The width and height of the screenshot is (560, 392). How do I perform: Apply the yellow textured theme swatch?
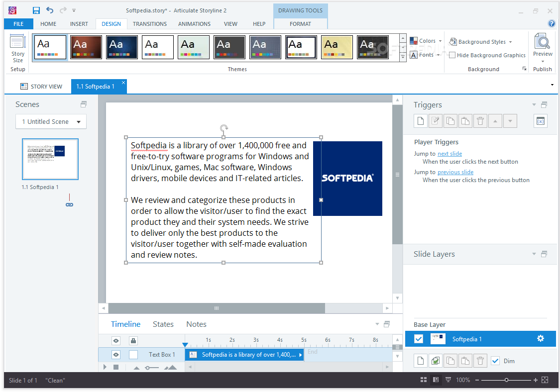tap(337, 47)
